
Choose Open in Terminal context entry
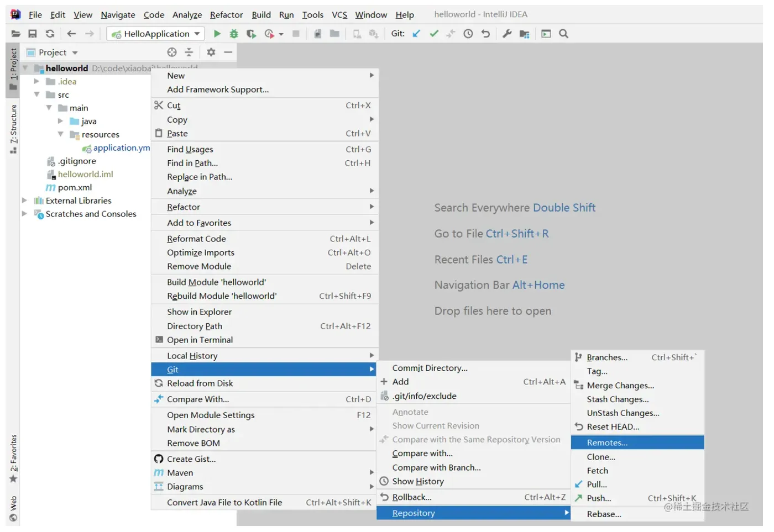[264, 340]
